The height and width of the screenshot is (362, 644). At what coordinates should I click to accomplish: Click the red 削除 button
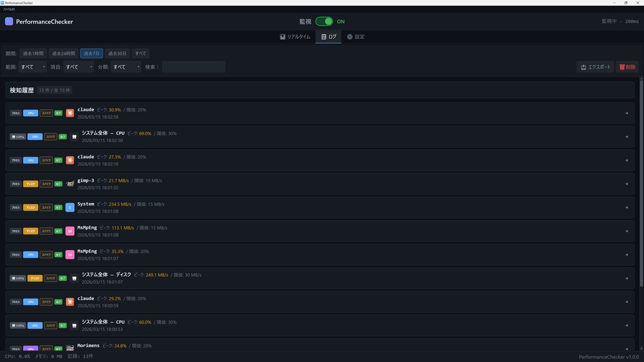[627, 67]
